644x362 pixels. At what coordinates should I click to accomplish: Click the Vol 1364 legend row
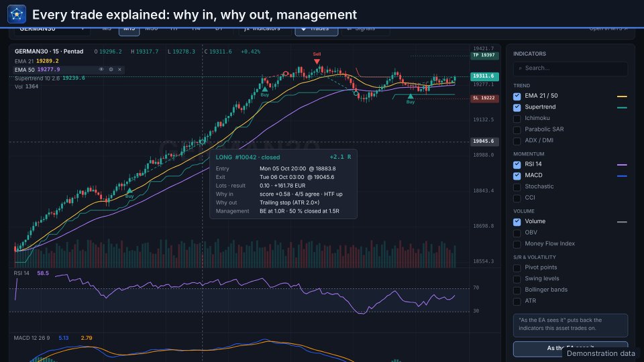(26, 86)
